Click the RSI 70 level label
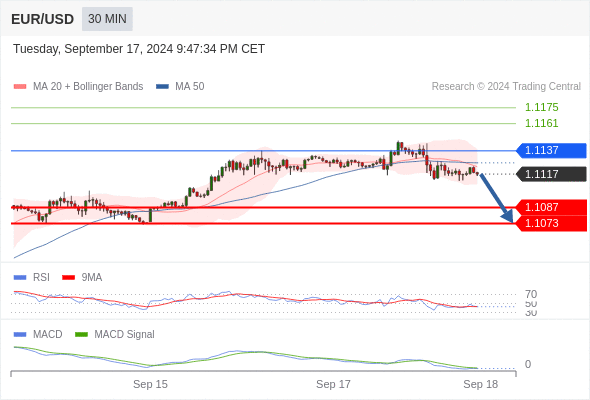590x400 pixels. point(531,294)
